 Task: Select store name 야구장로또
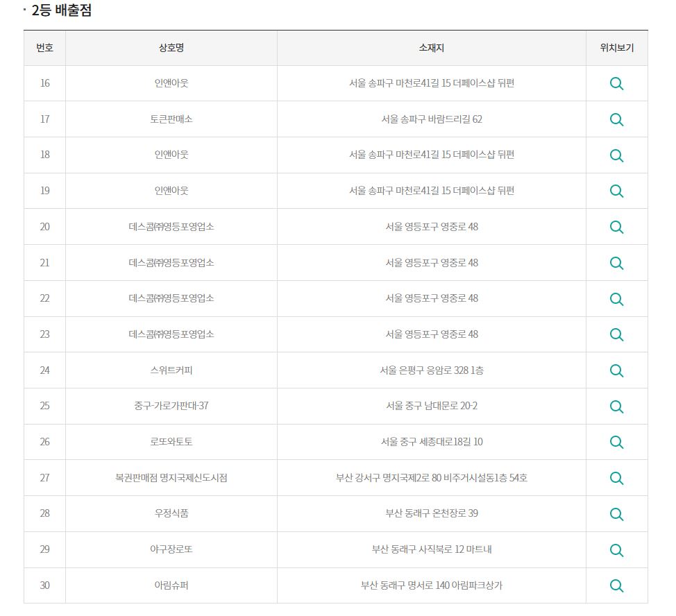(171, 549)
